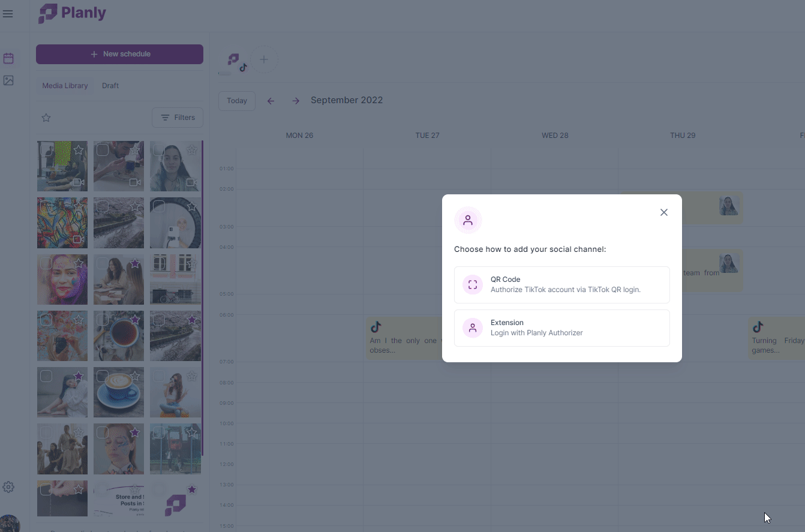This screenshot has width=805, height=532.
Task: Click the video icon on the smiling woman selfie
Action: pos(191,182)
